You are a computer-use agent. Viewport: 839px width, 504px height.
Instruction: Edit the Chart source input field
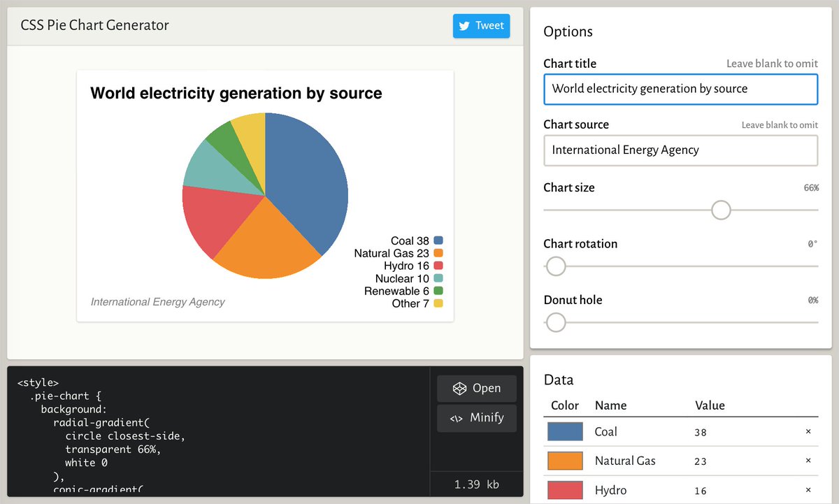pos(680,150)
